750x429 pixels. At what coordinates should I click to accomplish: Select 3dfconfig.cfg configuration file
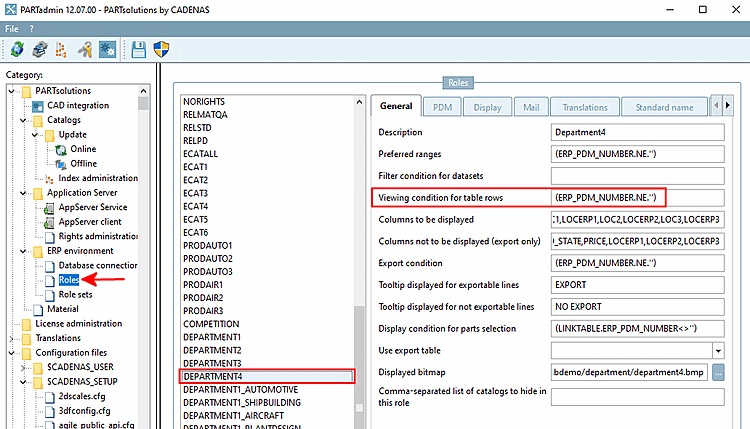(84, 411)
